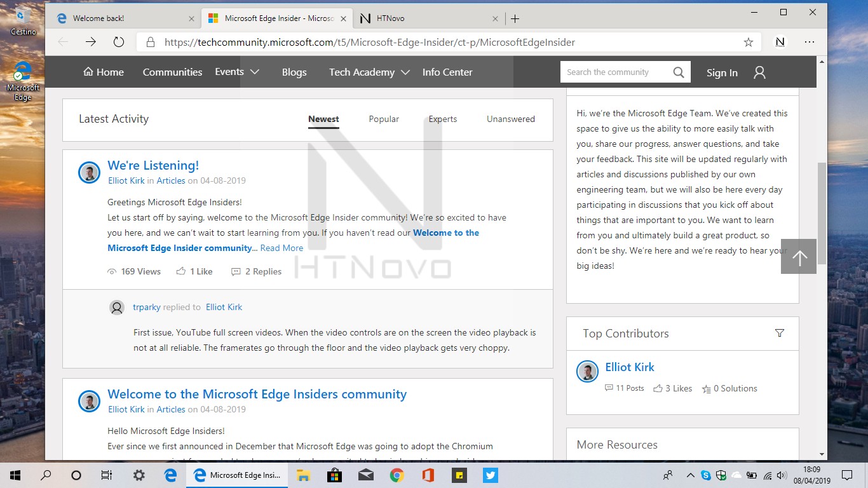
Task: Launch Chrome from the taskbar
Action: coord(397,475)
